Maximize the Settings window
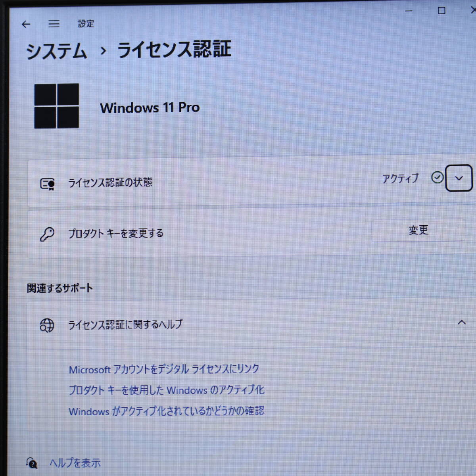Screen dimensions: 476x476 click(441, 11)
